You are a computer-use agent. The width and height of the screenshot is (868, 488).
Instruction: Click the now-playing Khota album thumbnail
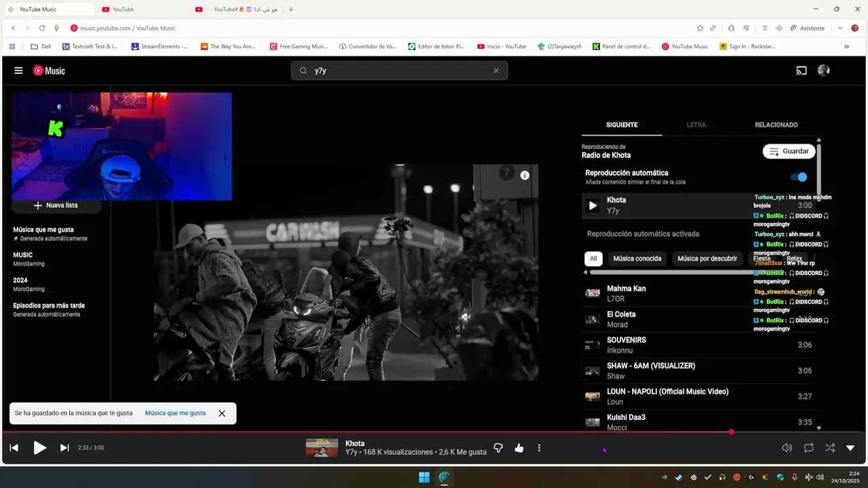pos(321,448)
